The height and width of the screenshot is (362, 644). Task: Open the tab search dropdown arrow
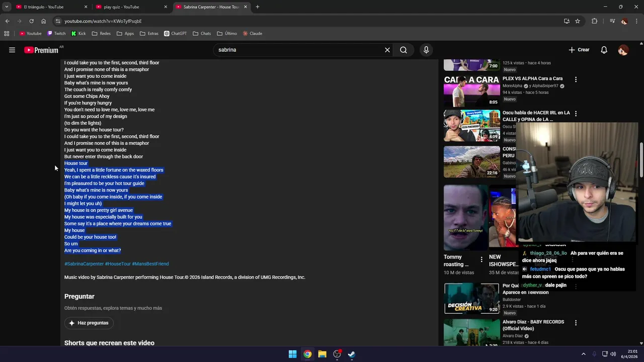pos(7,7)
